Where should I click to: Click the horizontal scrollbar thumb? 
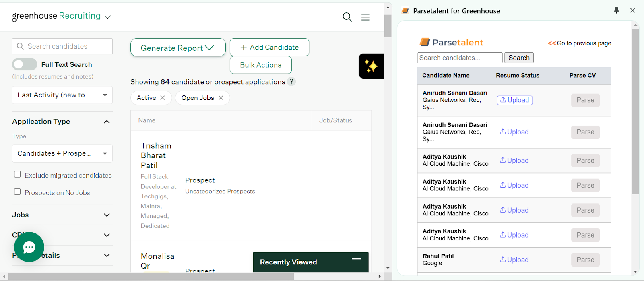pos(151,277)
